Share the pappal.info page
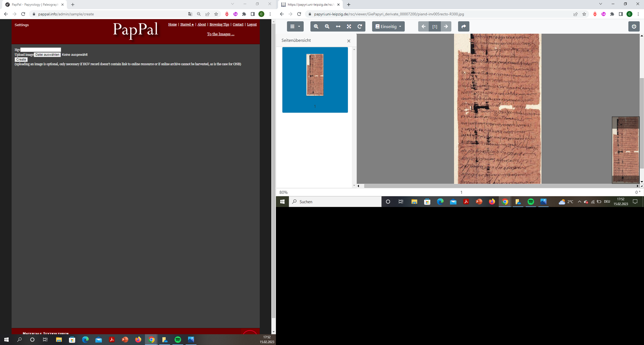The image size is (644, 345). tap(207, 14)
